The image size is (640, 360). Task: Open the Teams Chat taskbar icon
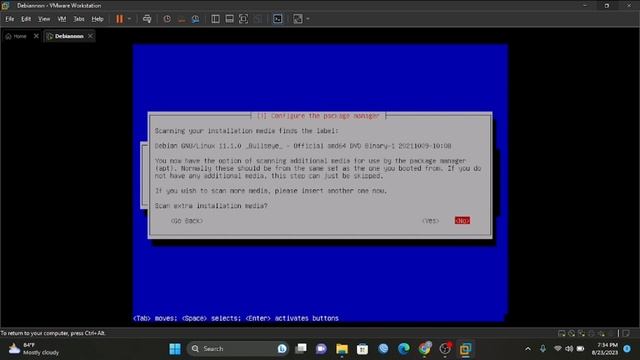click(322, 349)
